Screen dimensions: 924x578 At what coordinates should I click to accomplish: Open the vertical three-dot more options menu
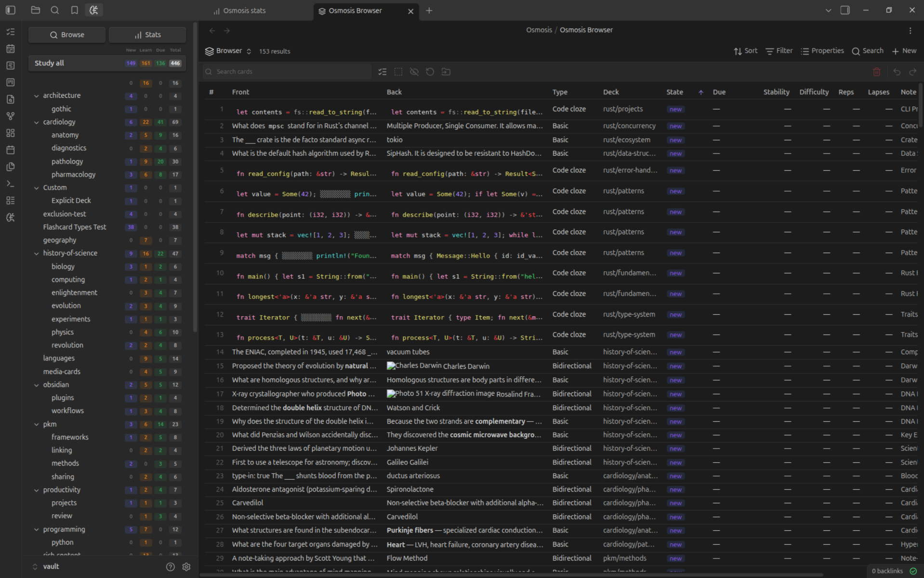coord(911,30)
